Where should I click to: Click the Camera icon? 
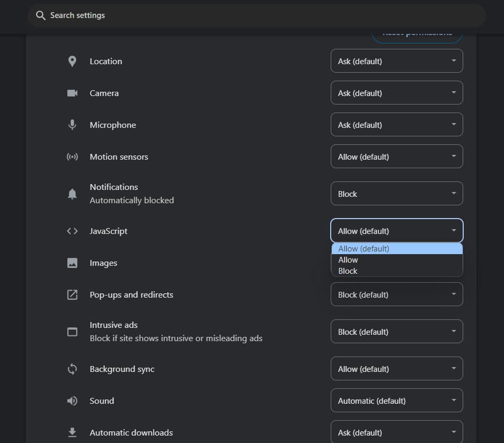[73, 93]
